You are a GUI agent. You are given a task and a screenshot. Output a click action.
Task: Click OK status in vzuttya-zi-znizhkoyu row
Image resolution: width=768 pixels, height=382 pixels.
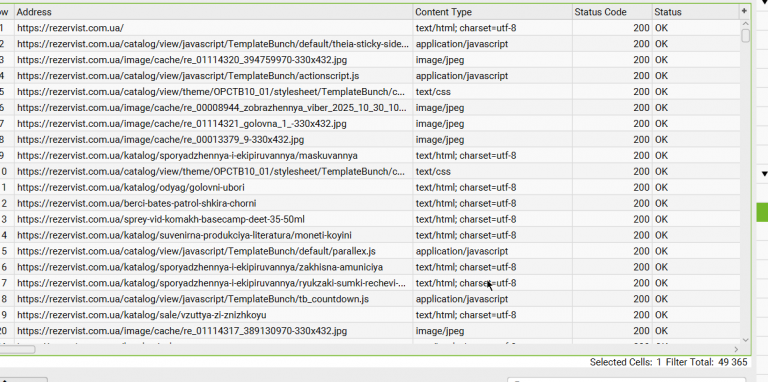click(x=696, y=315)
